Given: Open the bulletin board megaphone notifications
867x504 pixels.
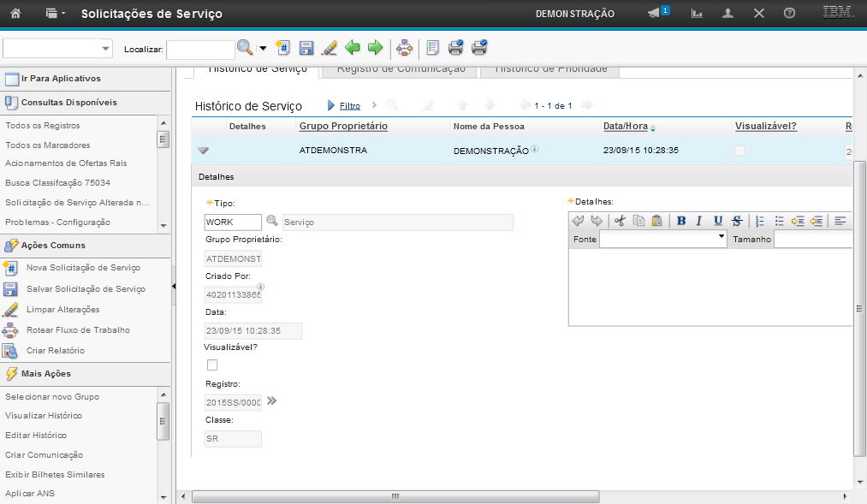Looking at the screenshot, I should pos(655,14).
